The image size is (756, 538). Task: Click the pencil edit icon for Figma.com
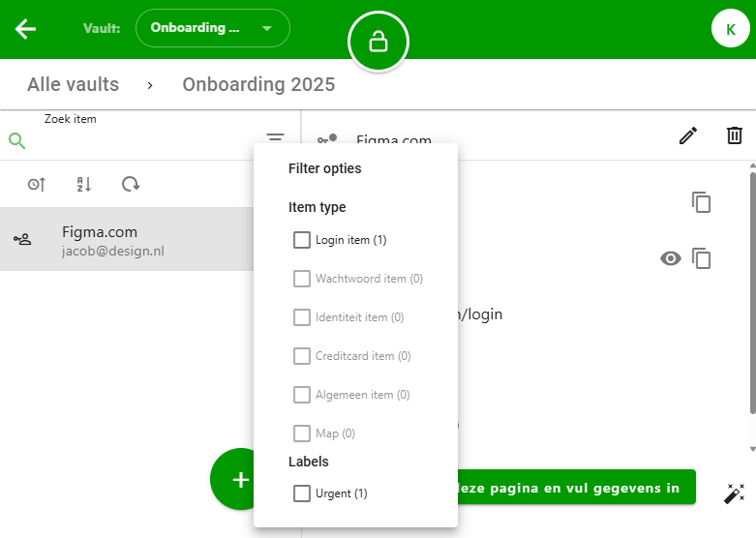[x=687, y=136]
